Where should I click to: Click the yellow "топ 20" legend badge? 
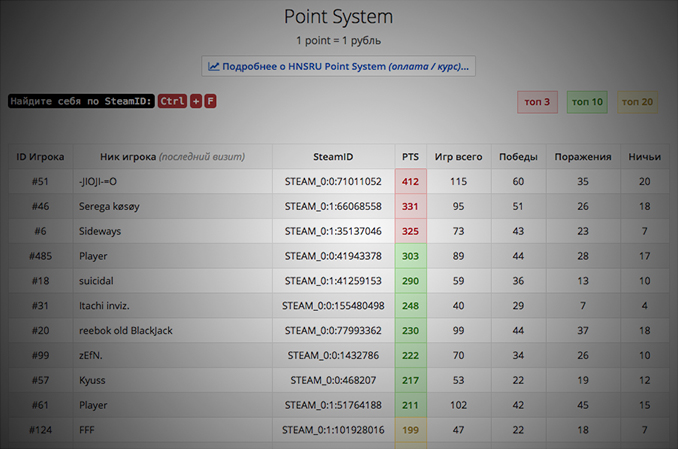[x=636, y=101]
